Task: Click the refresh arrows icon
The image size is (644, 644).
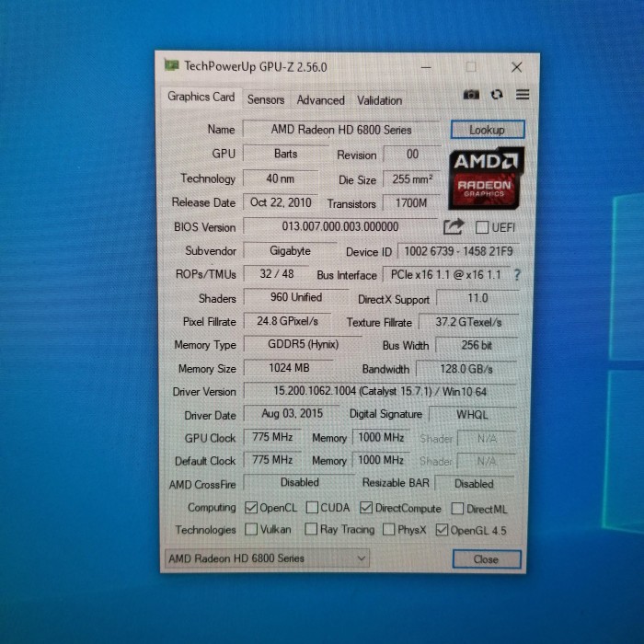Action: [497, 95]
